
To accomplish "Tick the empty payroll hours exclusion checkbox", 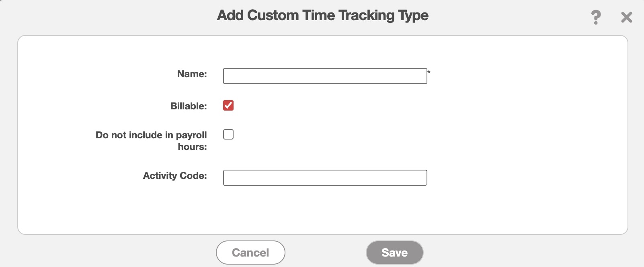I will coord(228,134).
